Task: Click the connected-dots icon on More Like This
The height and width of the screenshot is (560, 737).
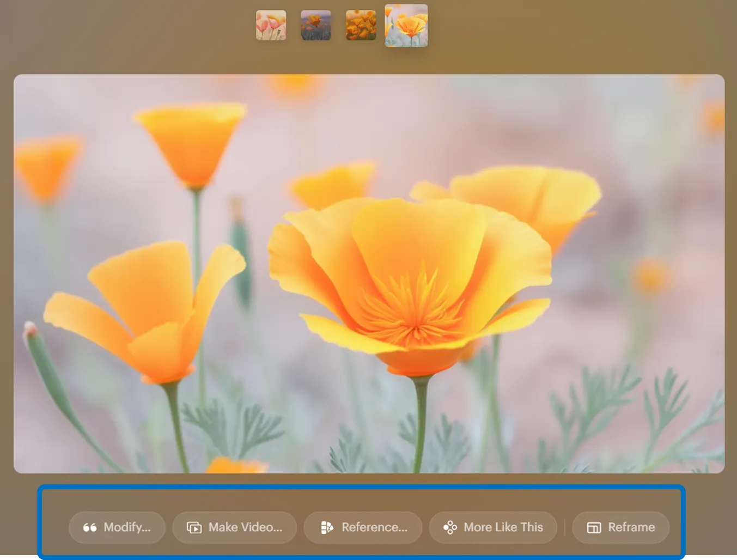Action: pyautogui.click(x=450, y=527)
